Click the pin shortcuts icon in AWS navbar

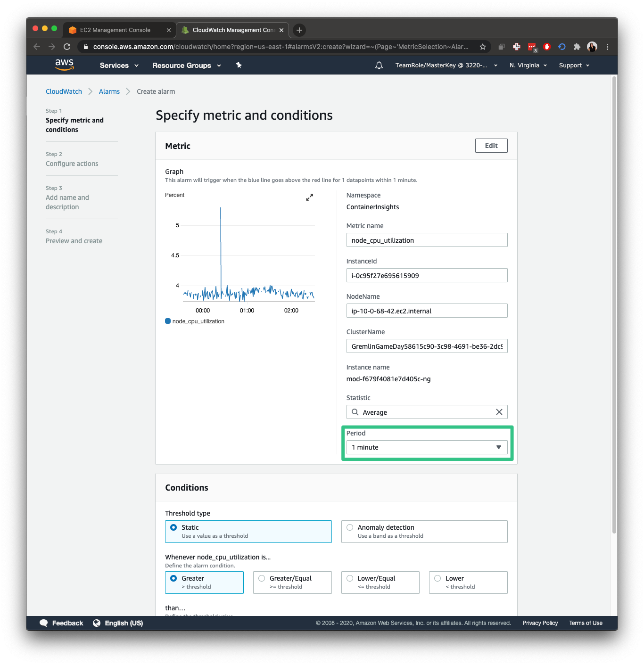(x=239, y=65)
